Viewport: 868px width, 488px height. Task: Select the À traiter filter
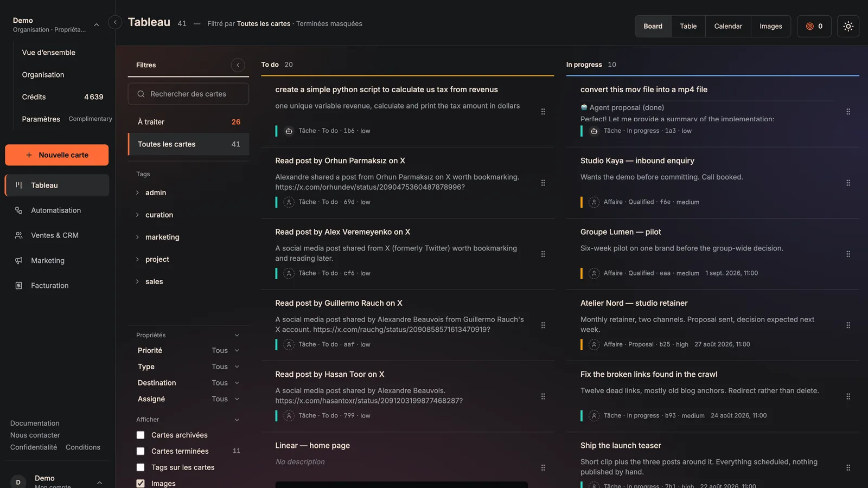(188, 122)
